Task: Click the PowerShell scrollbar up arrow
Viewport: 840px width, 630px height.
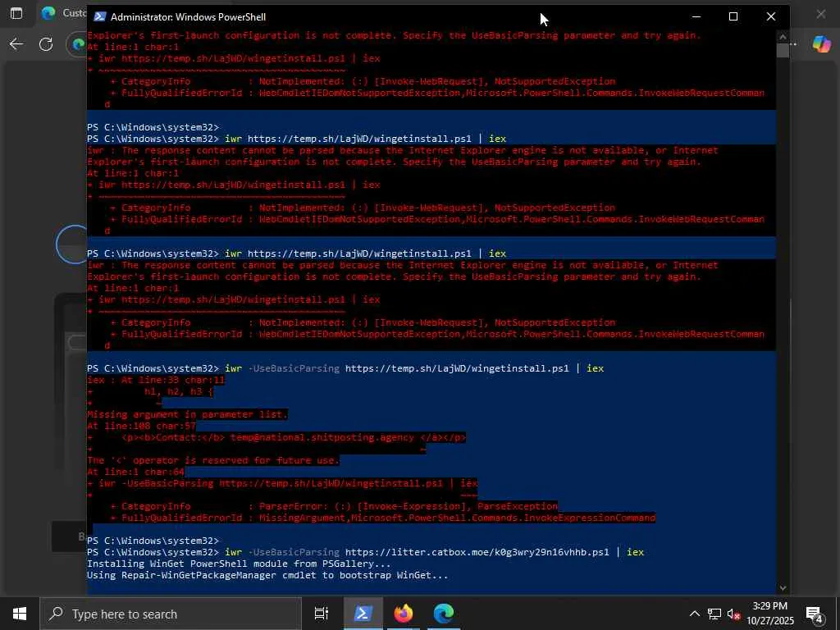Action: (783, 37)
